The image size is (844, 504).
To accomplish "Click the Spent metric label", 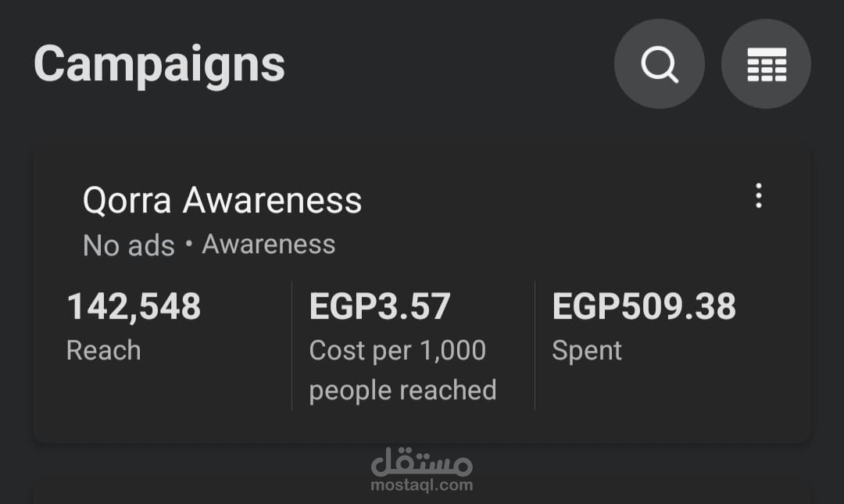I will (586, 351).
